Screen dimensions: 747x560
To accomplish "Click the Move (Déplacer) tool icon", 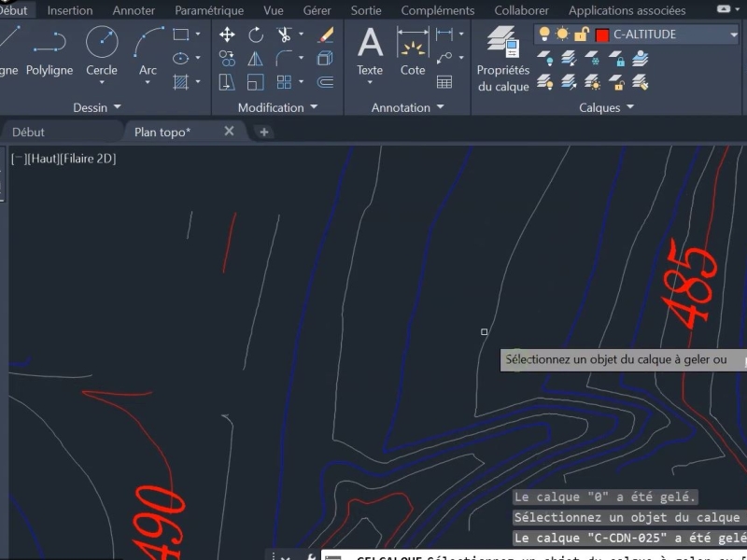I will [x=227, y=35].
